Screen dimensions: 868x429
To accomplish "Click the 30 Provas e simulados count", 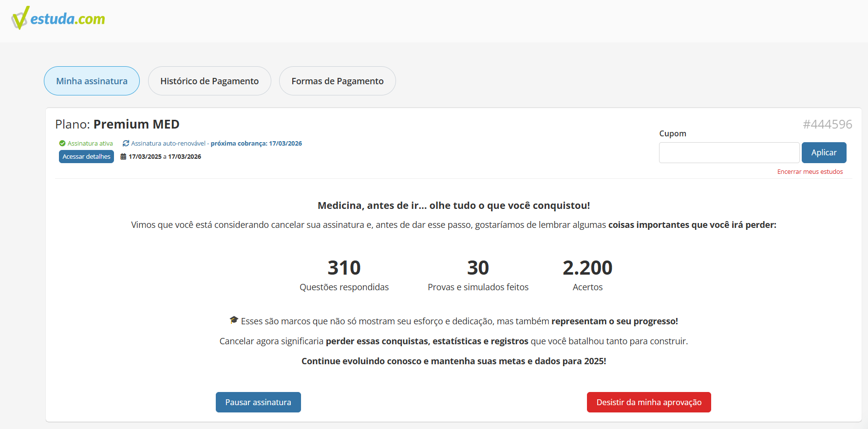I will (478, 268).
